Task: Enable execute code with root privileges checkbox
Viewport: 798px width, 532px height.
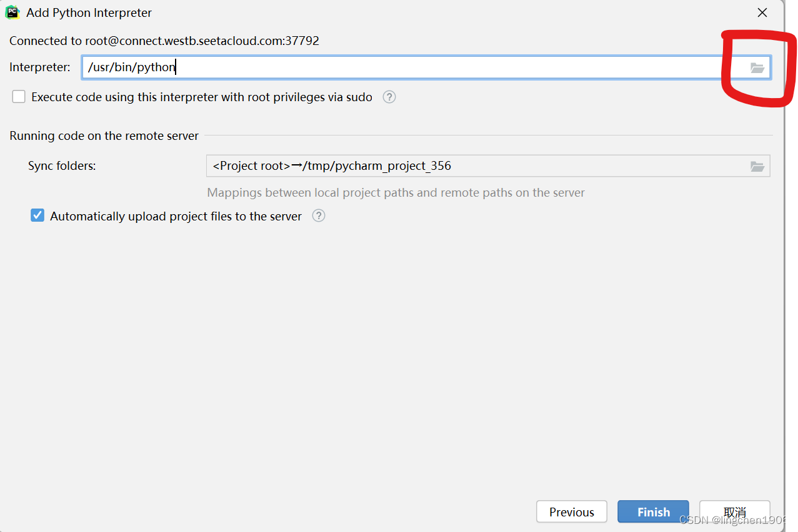Action: pyautogui.click(x=19, y=97)
